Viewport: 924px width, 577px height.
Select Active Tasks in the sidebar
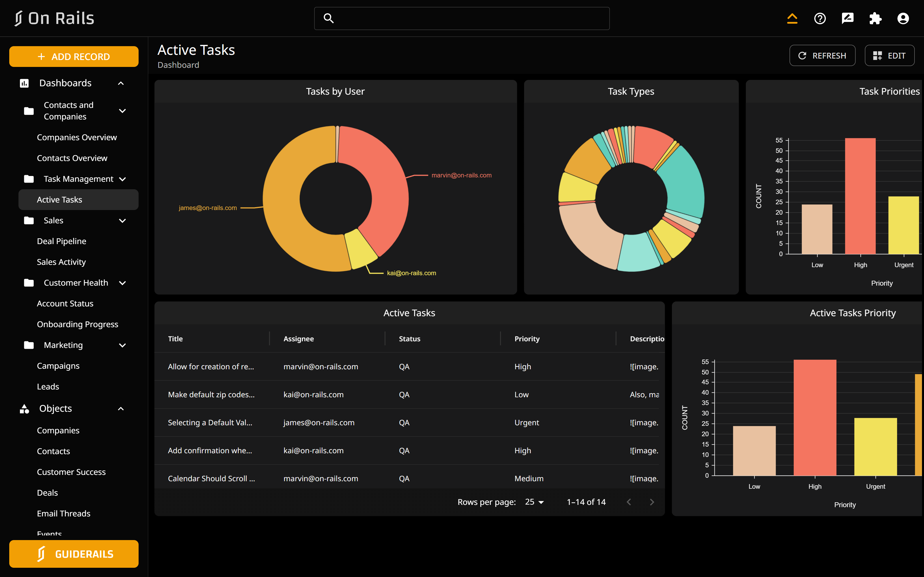point(59,199)
